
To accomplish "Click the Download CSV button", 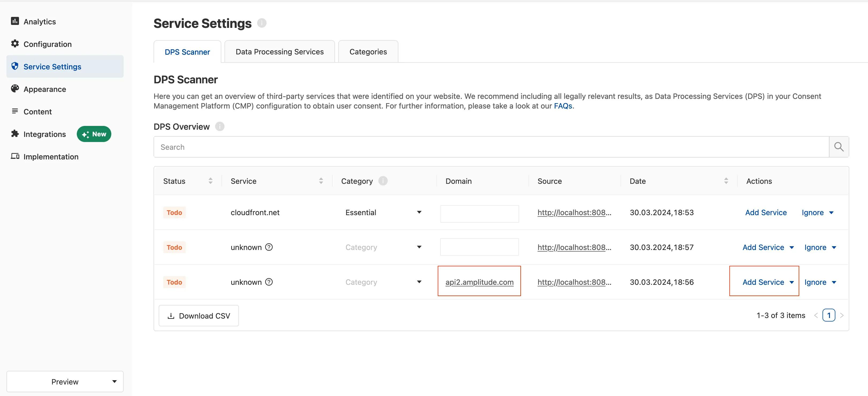I will coord(199,316).
